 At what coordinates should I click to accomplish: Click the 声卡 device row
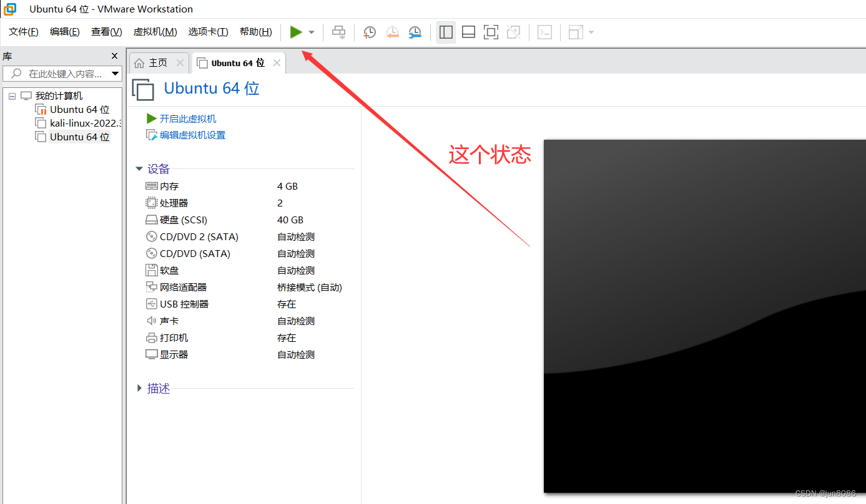pyautogui.click(x=248, y=321)
